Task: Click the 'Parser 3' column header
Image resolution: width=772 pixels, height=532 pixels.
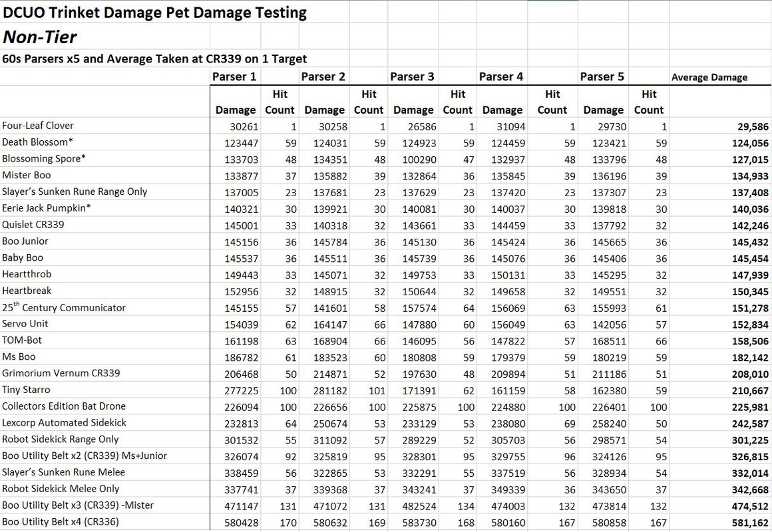Action: click(412, 76)
